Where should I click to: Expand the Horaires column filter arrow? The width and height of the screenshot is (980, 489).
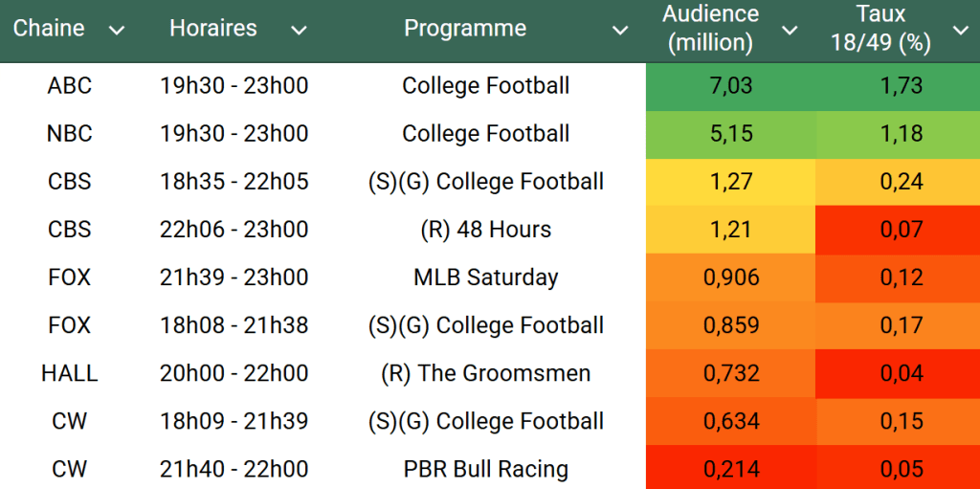tap(299, 31)
